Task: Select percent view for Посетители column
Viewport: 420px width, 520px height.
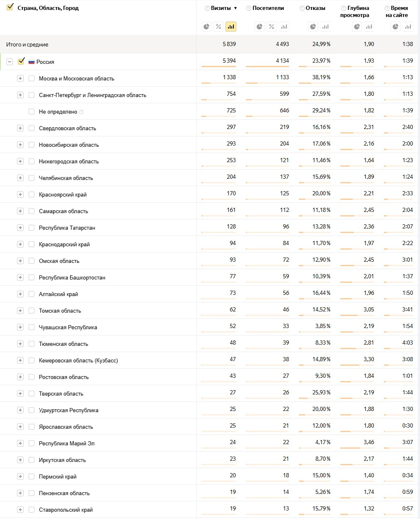Action: coord(272,27)
